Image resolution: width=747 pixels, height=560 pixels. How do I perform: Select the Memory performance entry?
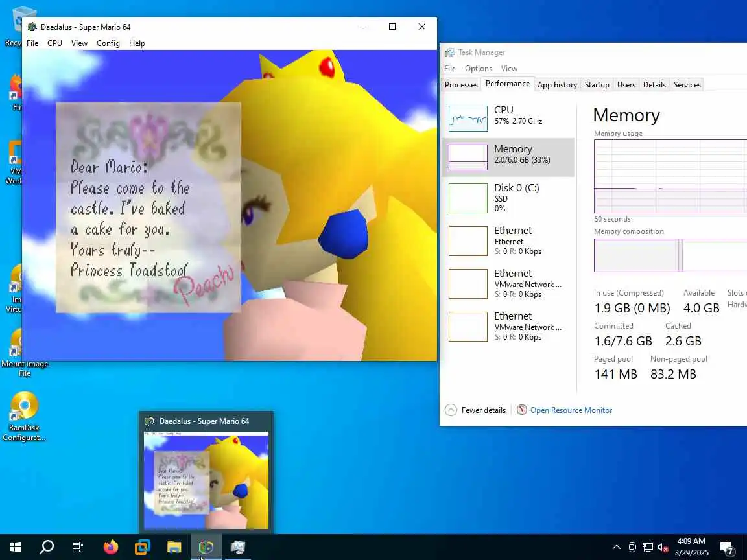tap(508, 157)
